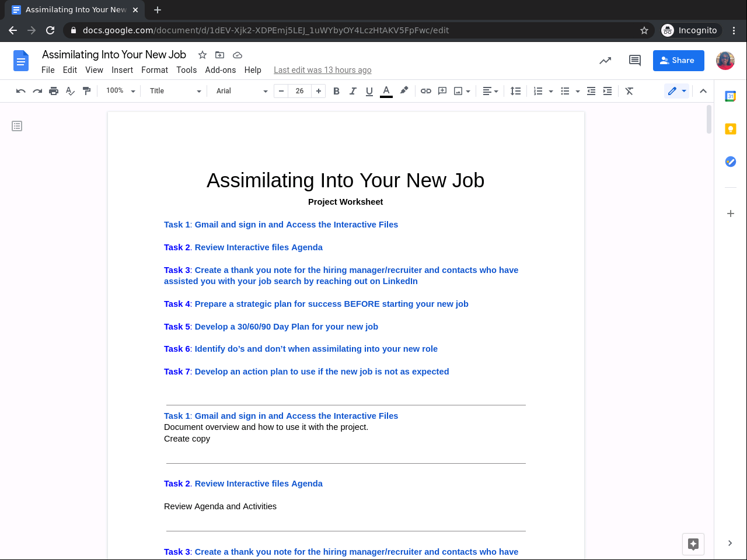Decrease font size with the minus button
Viewport: 747px width, 560px height.
[x=281, y=91]
